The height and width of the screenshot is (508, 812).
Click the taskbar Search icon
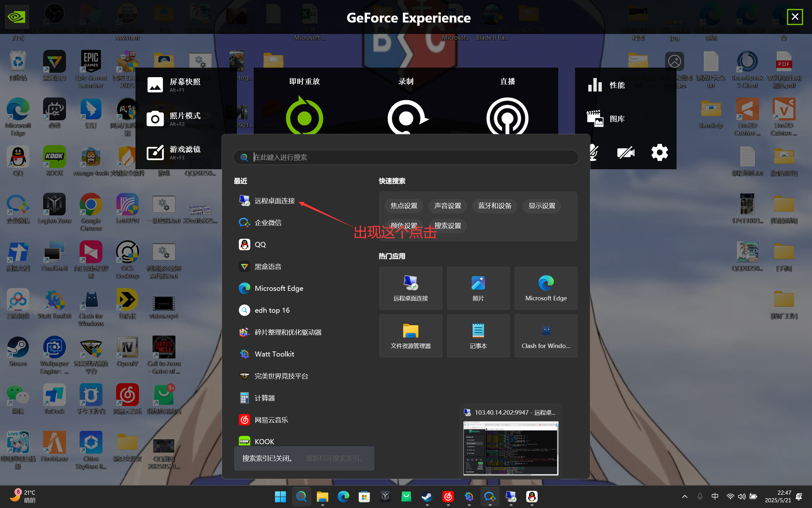point(301,497)
